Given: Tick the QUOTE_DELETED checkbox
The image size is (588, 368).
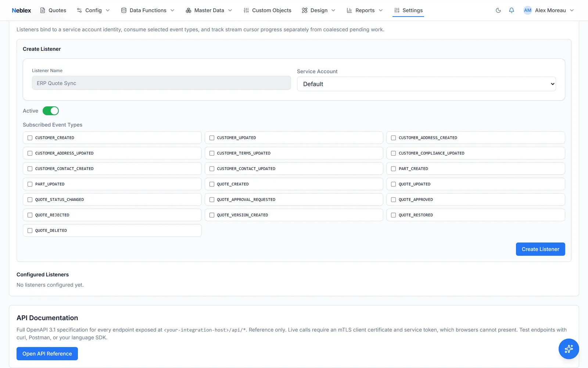Looking at the screenshot, I should (x=30, y=230).
